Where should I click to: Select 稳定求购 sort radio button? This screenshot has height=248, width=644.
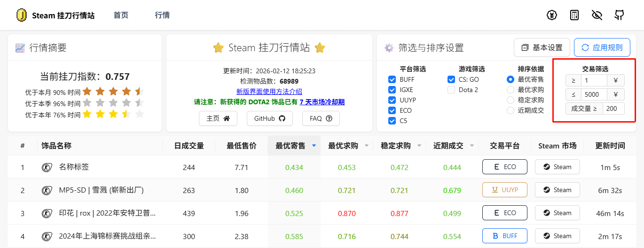(x=510, y=100)
